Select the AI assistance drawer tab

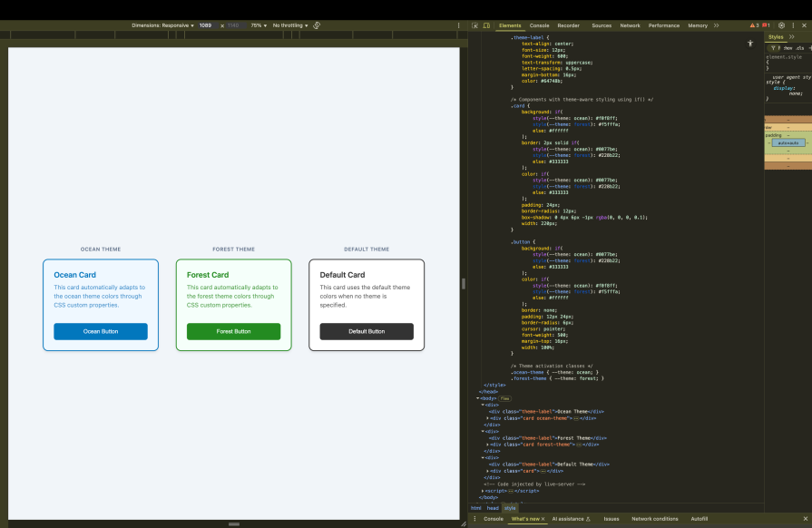point(568,518)
